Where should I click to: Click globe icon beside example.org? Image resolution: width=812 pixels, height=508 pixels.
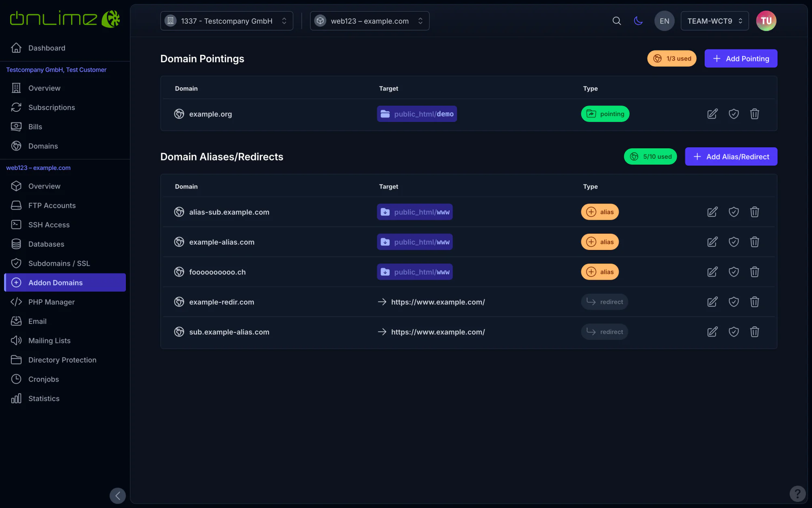point(179,114)
